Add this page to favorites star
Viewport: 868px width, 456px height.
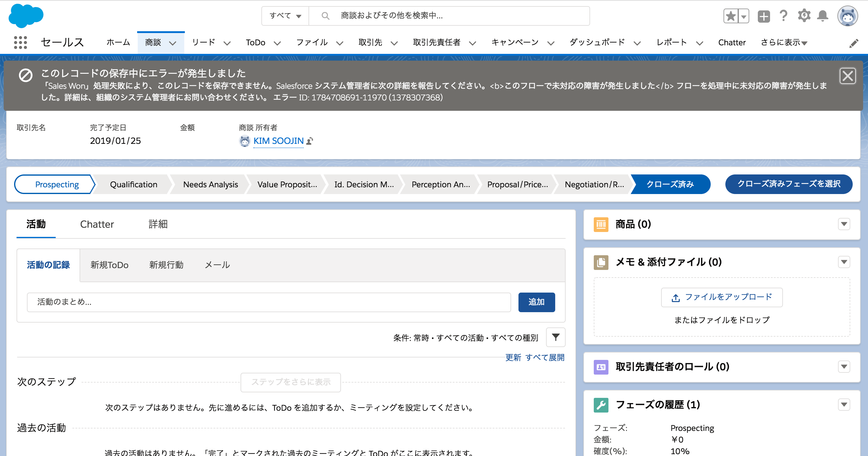731,16
